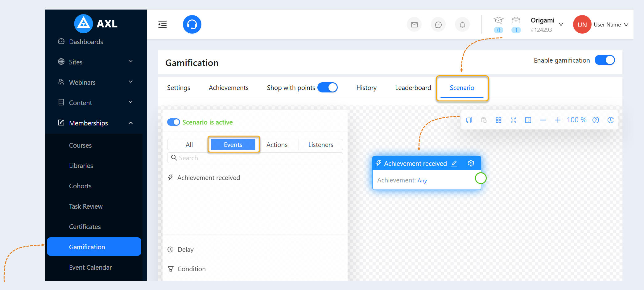Open the chat messages icon

(x=438, y=25)
